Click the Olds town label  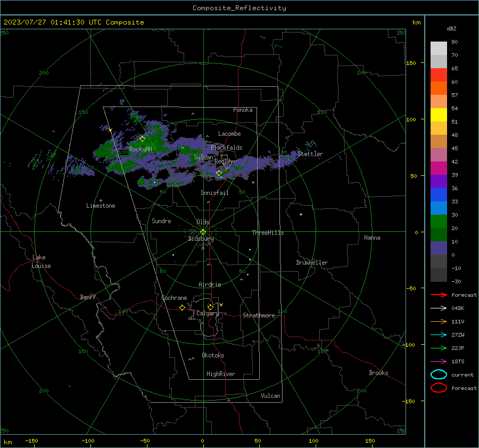pyautogui.click(x=203, y=222)
